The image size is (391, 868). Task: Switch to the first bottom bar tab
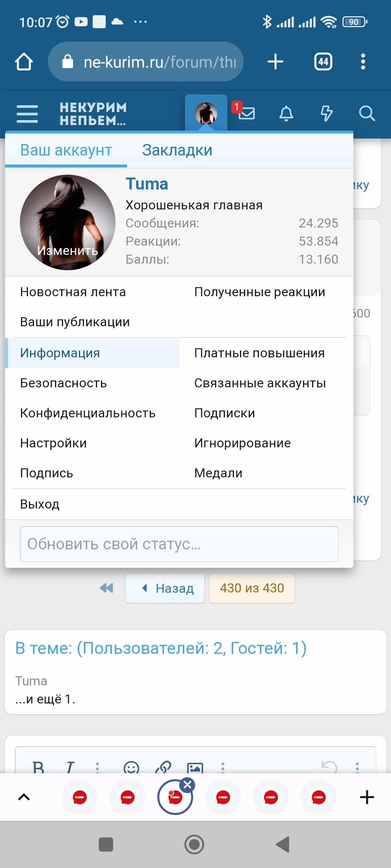(x=80, y=797)
